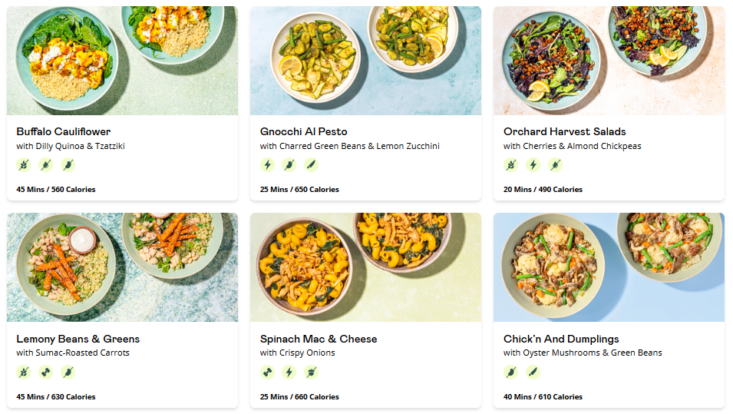Click the first dietary badge under Orchard Harvest Salads
Screen dimensions: 733x414
[511, 165]
